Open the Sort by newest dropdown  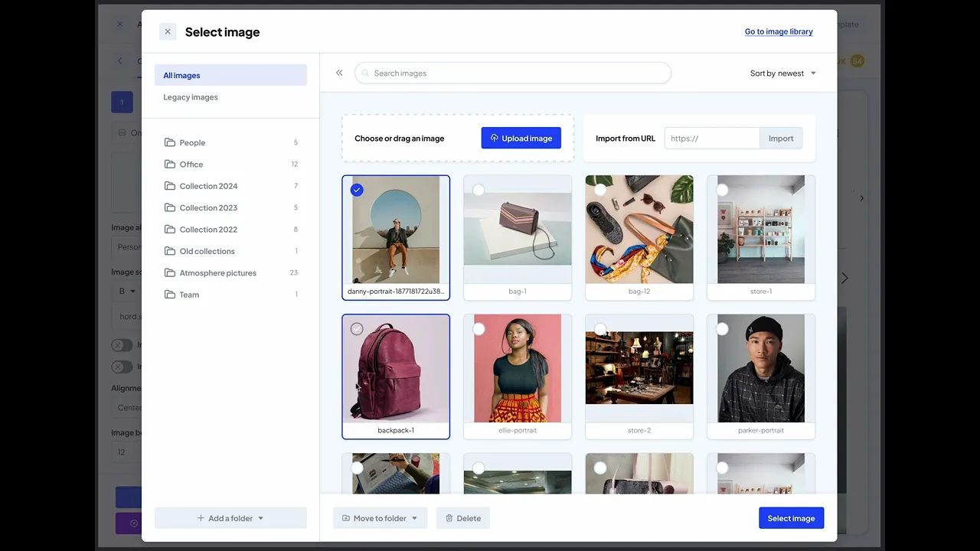tap(782, 73)
